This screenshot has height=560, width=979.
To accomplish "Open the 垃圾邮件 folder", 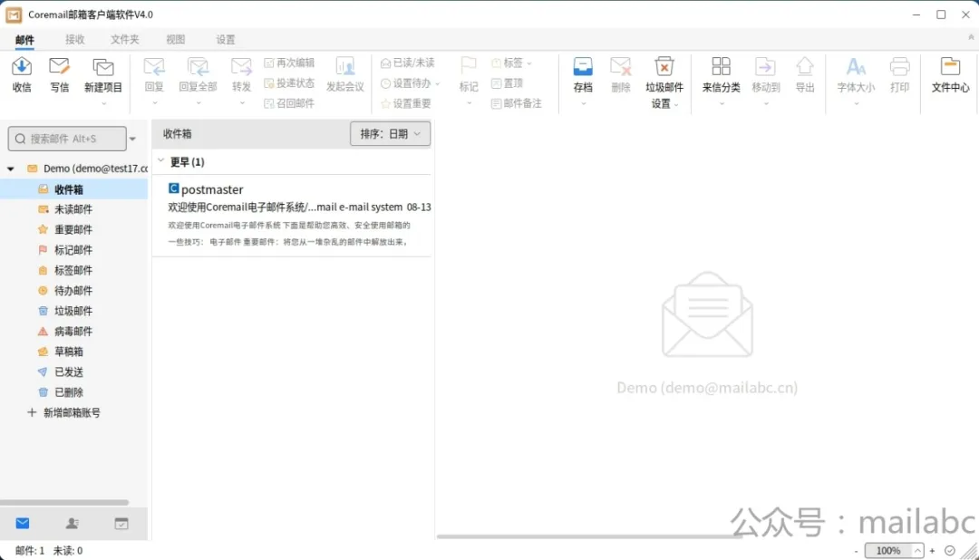I will (73, 311).
